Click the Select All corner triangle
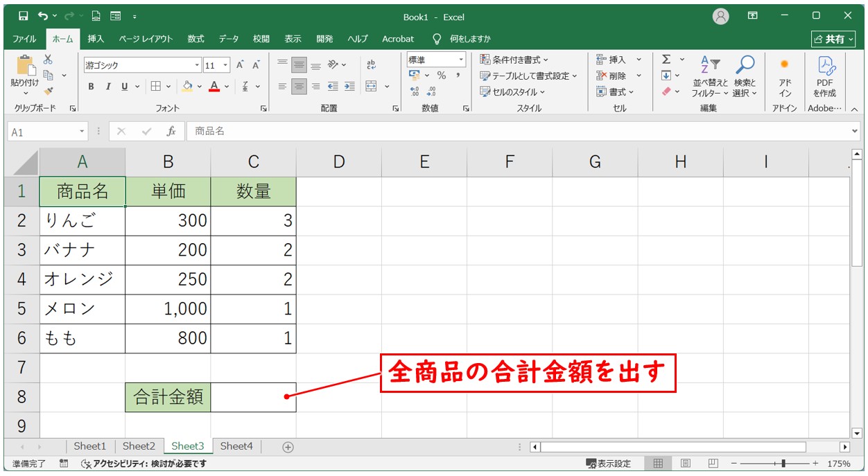The height and width of the screenshot is (476, 868). (26, 162)
